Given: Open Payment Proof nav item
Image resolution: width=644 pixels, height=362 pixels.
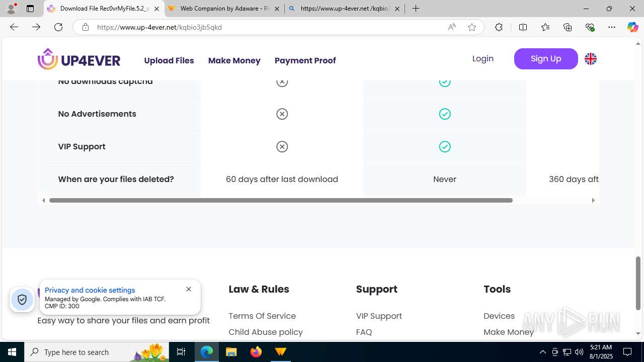Looking at the screenshot, I should [x=305, y=60].
